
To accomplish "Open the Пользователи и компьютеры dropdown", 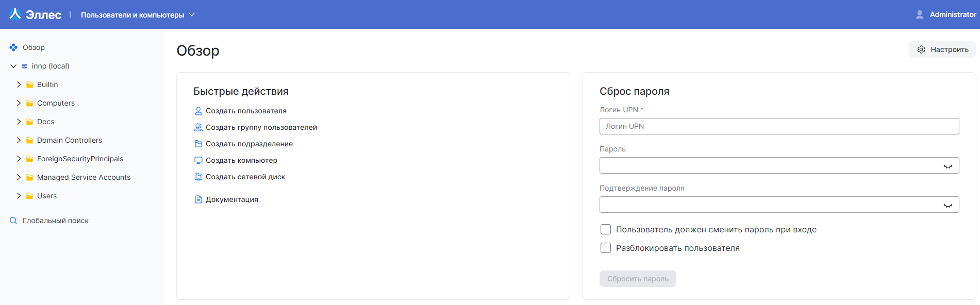I will click(x=138, y=15).
